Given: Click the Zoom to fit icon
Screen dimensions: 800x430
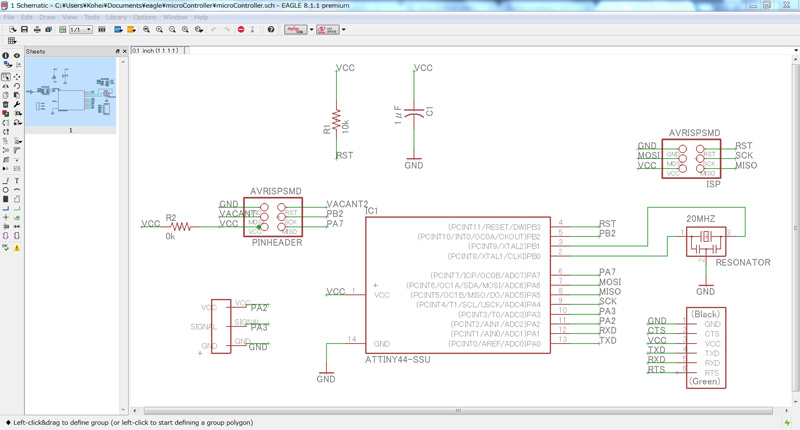Looking at the screenshot, I should click(146, 30).
